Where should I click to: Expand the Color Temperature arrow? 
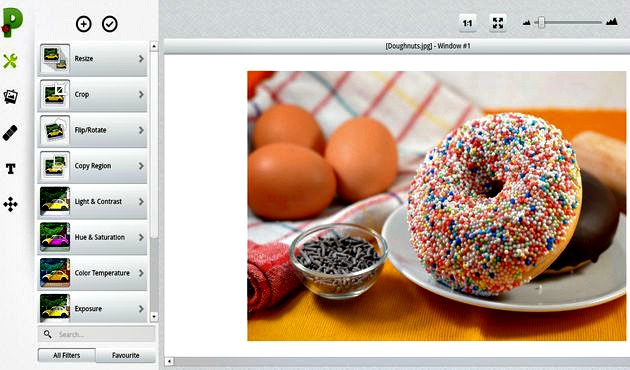pos(141,273)
